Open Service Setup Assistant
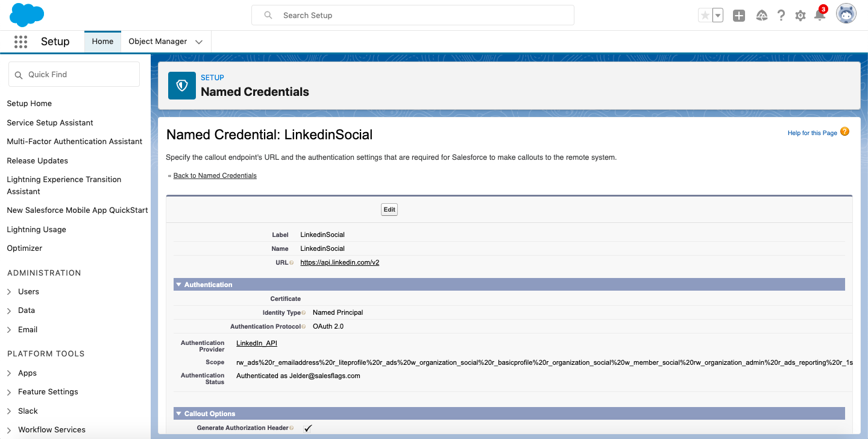868x439 pixels. click(50, 123)
